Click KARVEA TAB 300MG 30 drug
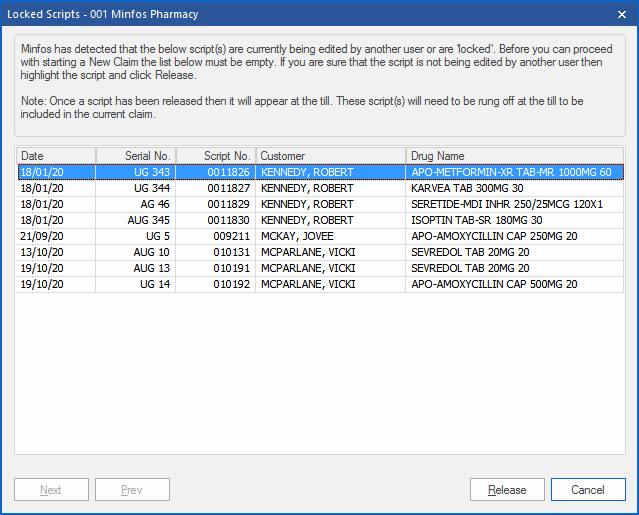The image size is (639, 515). click(x=467, y=188)
